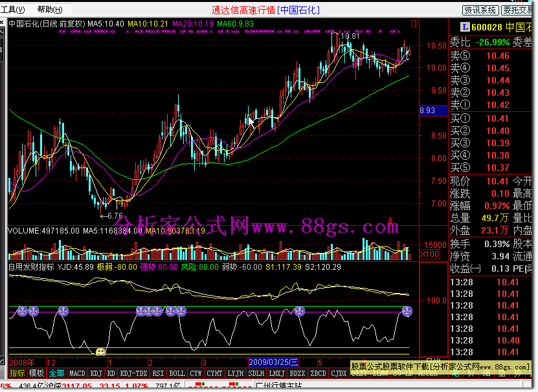Click the 买② price 10.40
The width and height of the screenshot is (538, 392).
click(x=497, y=131)
